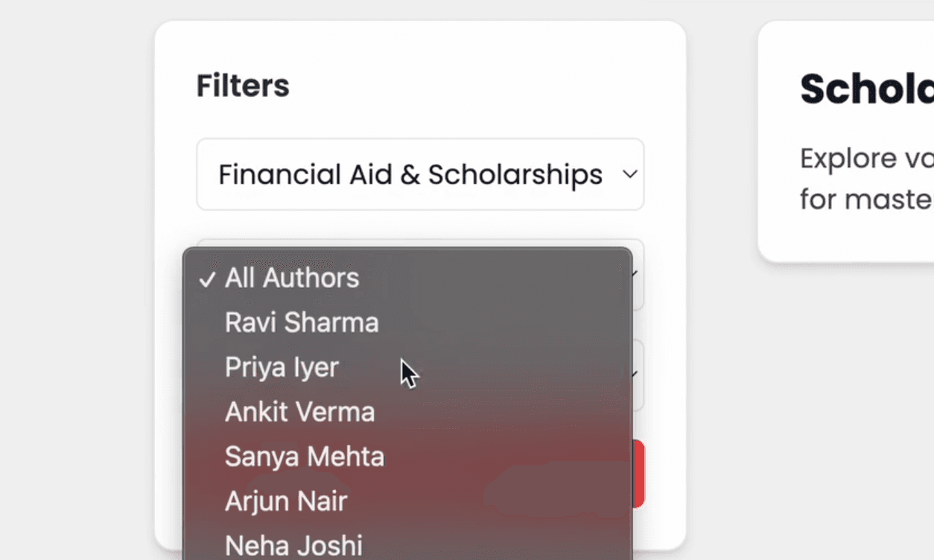Viewport: 934px width, 560px height.
Task: Click the author dropdown chevron behind the list
Action: point(636,274)
